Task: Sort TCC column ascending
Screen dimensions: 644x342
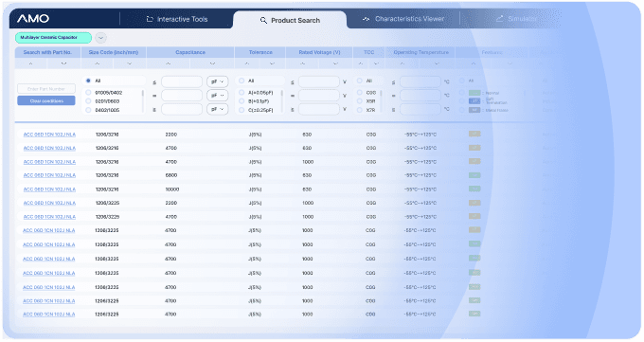Action: [361, 63]
